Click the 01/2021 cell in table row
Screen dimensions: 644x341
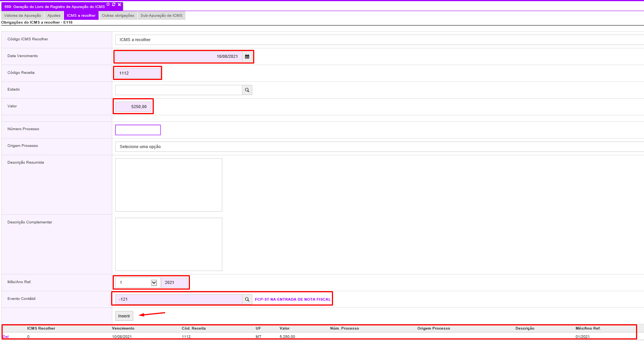(582, 337)
